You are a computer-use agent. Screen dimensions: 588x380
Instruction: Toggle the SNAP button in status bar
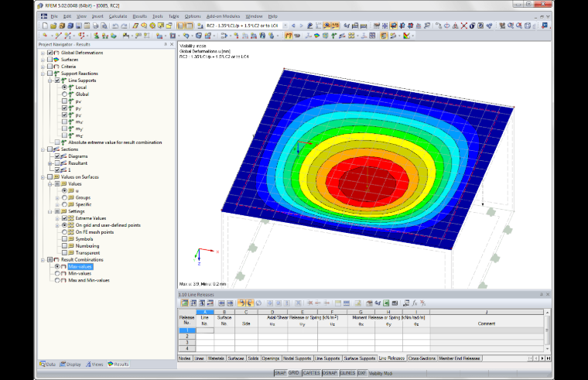pos(280,373)
